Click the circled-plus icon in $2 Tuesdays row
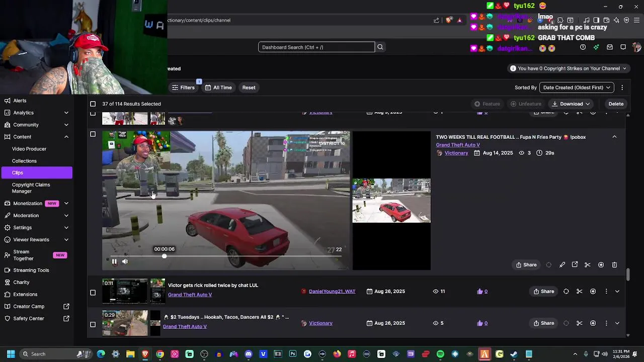Viewport: 644px width, 362px height. click(593, 323)
